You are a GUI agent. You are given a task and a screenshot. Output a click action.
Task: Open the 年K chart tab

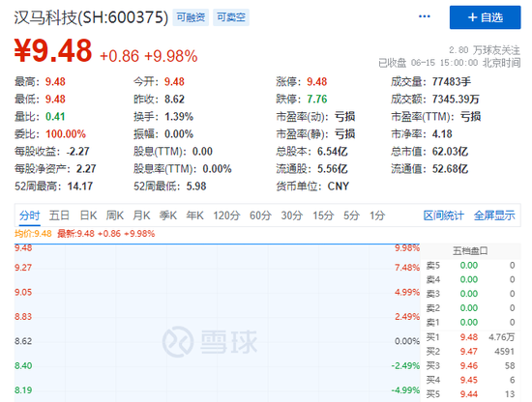pos(194,215)
